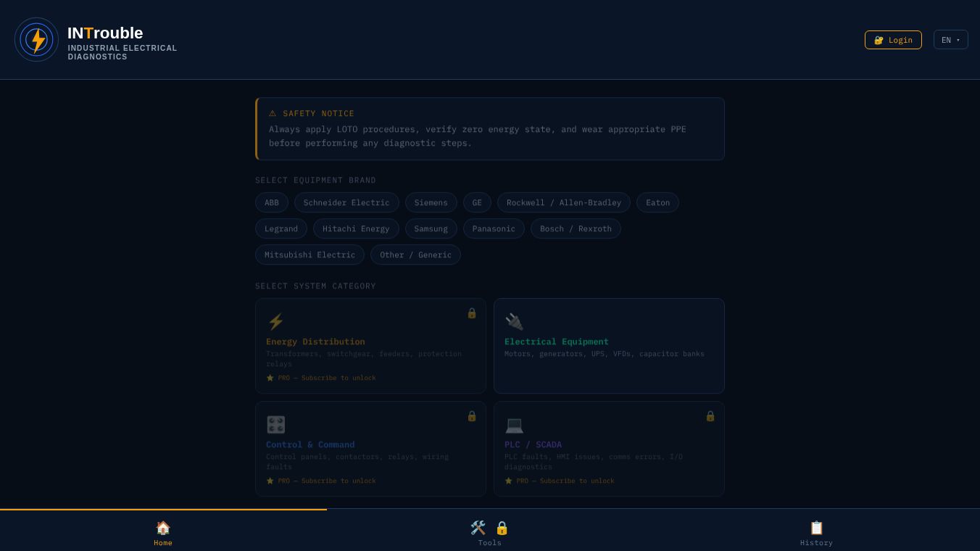The image size is (980, 551).
Task: Open the Electrical Equipment category title
Action: pyautogui.click(x=557, y=341)
